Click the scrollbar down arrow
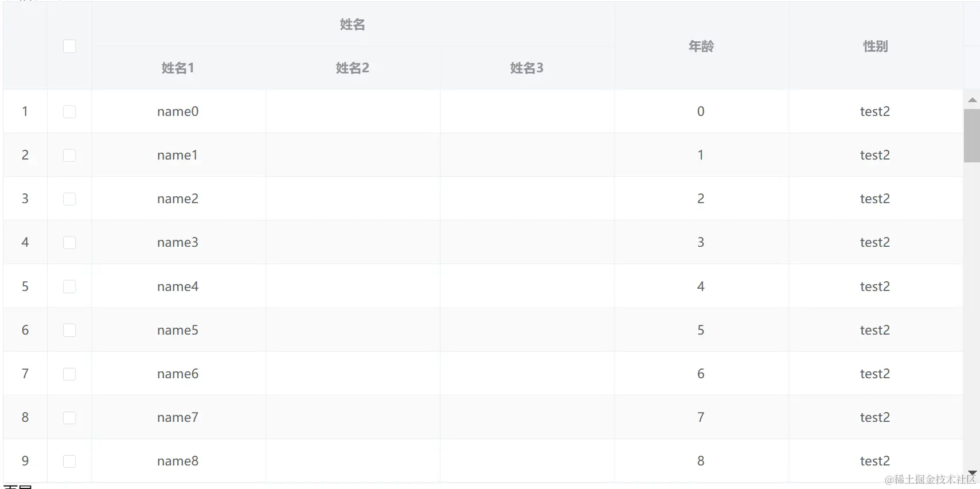980x489 pixels. (x=972, y=473)
